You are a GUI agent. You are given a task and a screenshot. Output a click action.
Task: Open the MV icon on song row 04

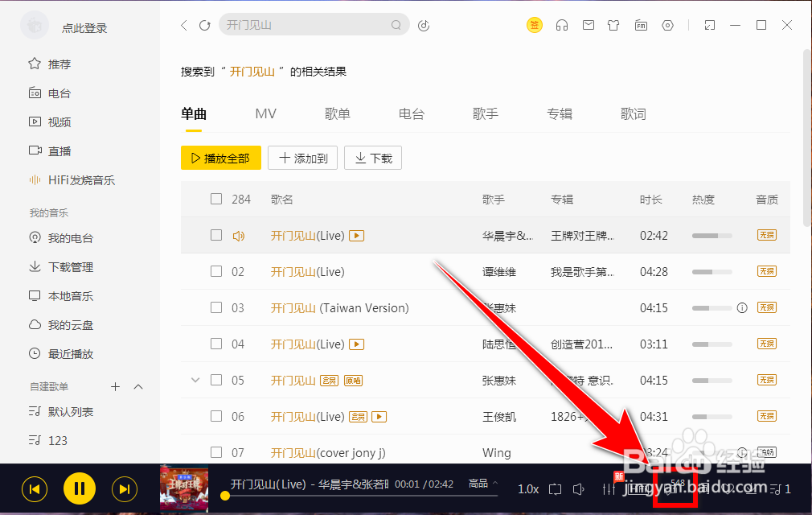point(357,344)
